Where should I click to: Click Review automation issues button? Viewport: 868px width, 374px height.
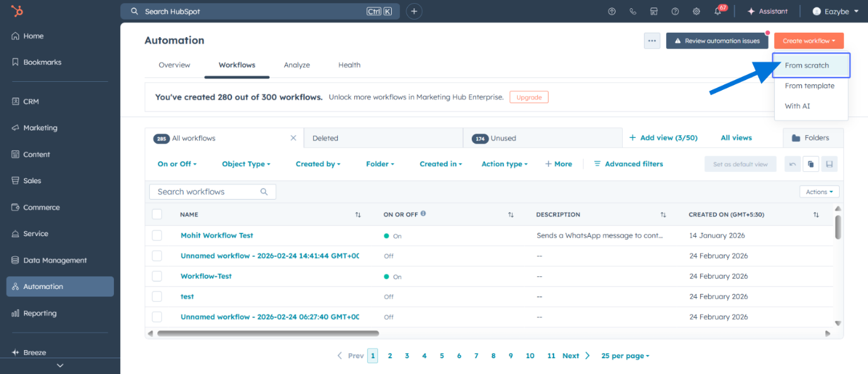click(x=717, y=41)
